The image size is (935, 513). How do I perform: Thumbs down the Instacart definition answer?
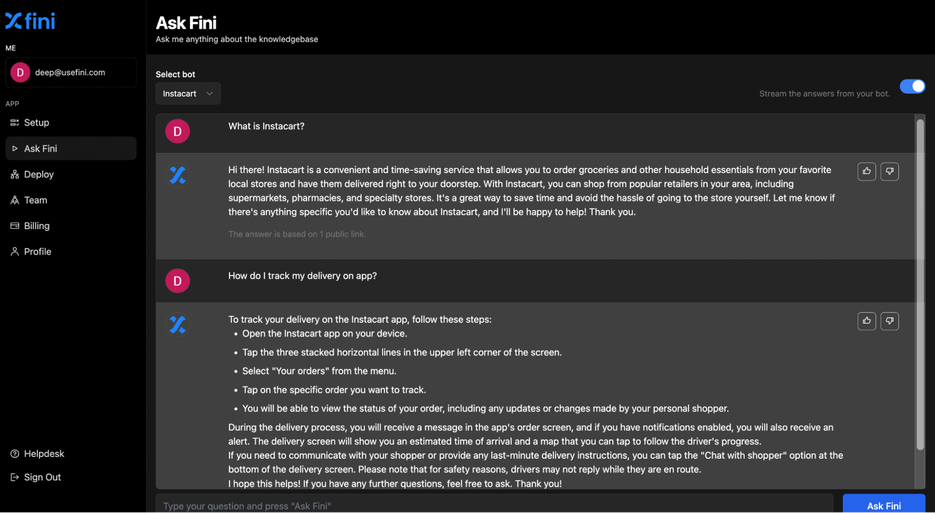coord(889,172)
